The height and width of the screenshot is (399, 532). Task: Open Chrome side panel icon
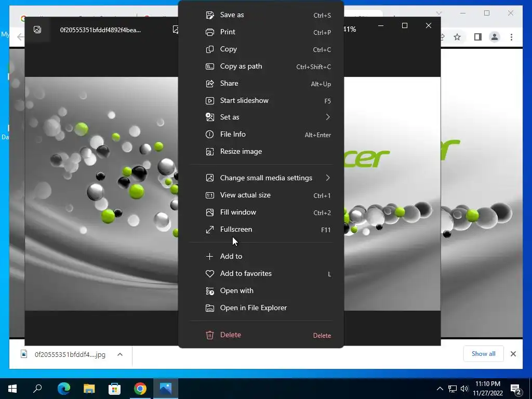478,37
